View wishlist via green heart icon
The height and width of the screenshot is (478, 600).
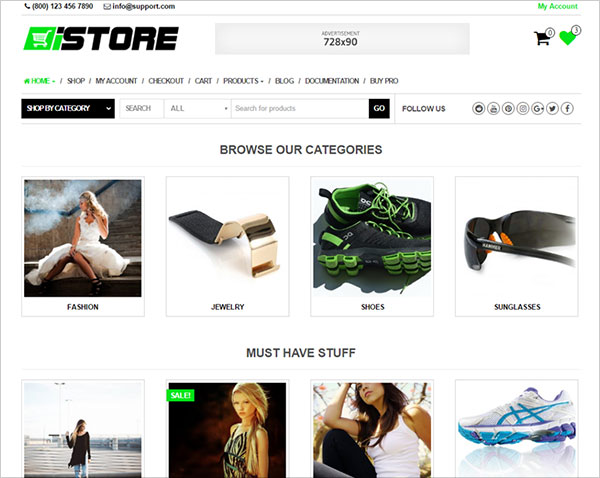[x=567, y=38]
